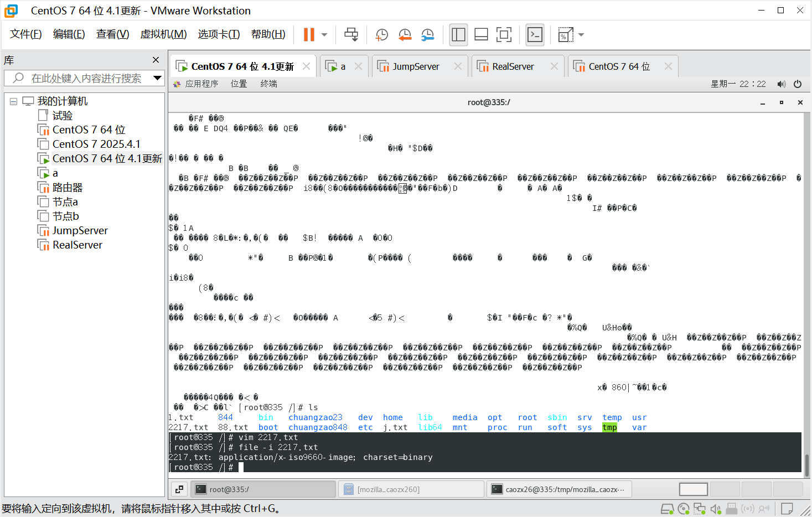Click the VMware Workstation title logo

pyautogui.click(x=11, y=11)
